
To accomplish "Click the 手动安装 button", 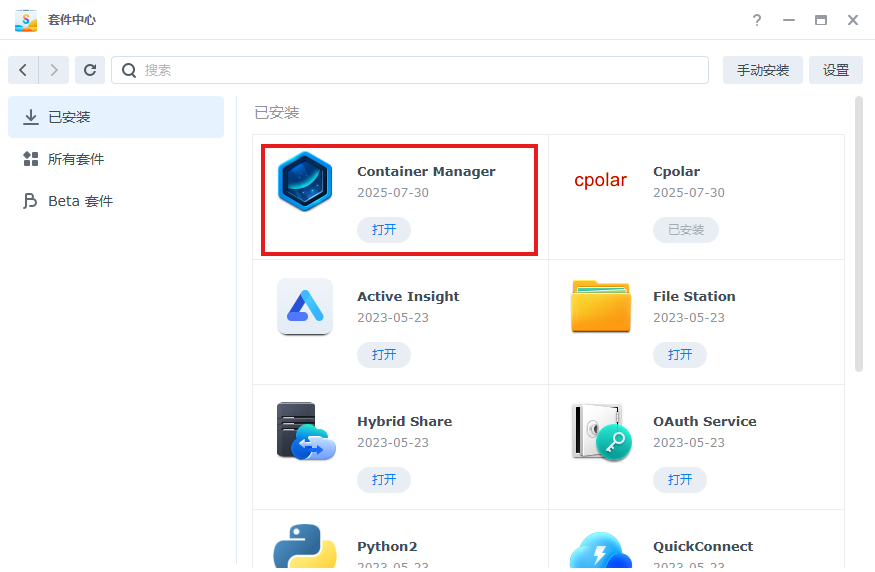I will (x=762, y=70).
